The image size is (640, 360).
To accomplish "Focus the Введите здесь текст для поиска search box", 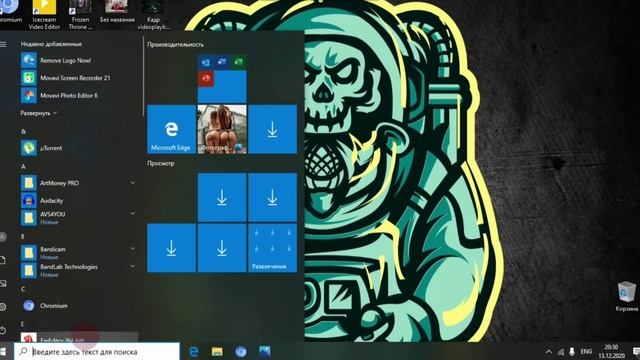I will pos(97,351).
